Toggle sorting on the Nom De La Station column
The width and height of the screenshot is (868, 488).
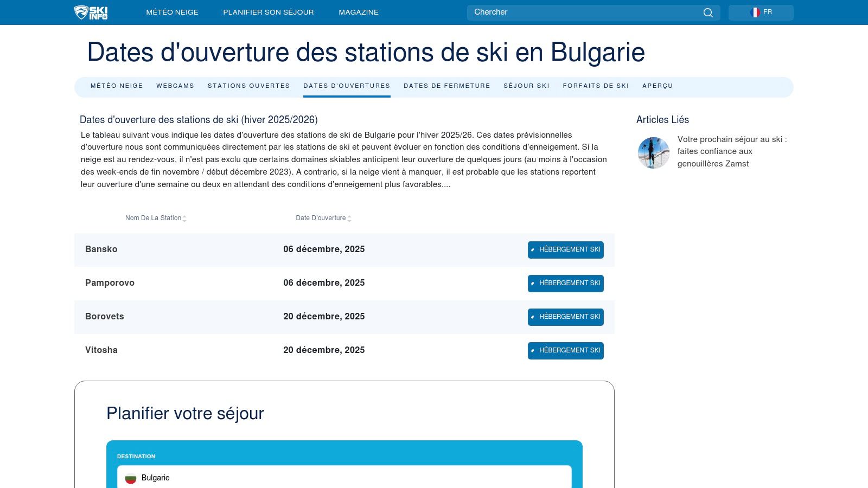185,218
